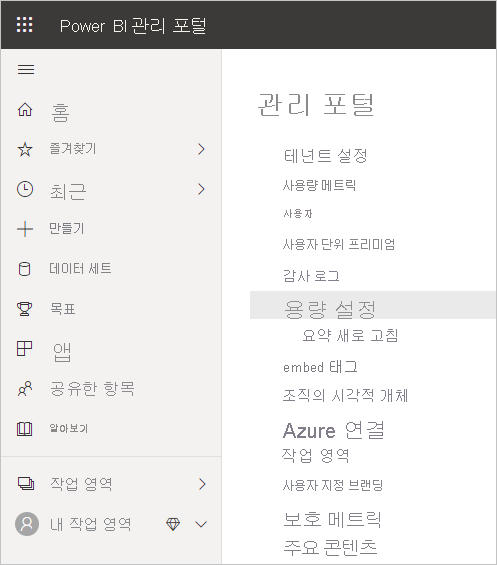The image size is (497, 565).
Task: Click the 관리 포털 page heading
Action: click(316, 104)
